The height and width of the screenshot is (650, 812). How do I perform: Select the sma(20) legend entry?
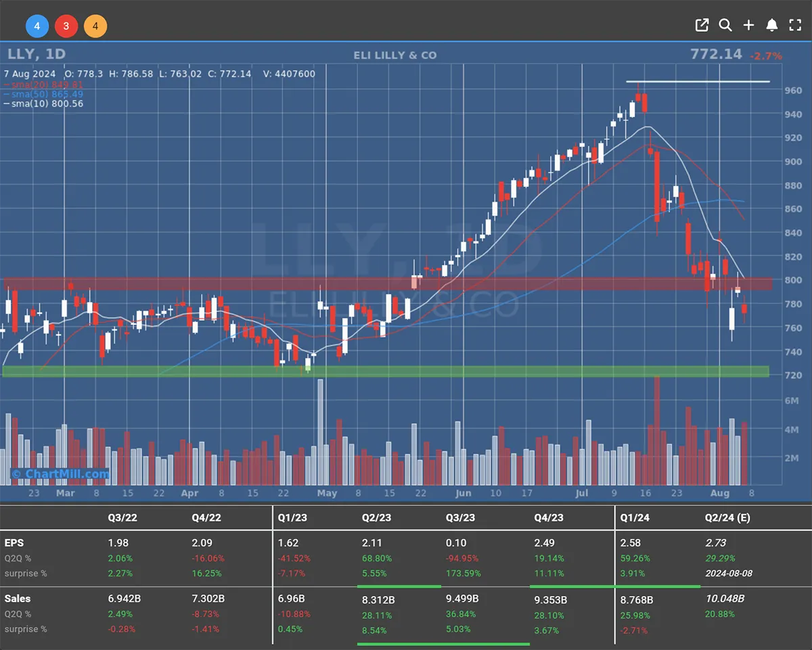coord(43,85)
